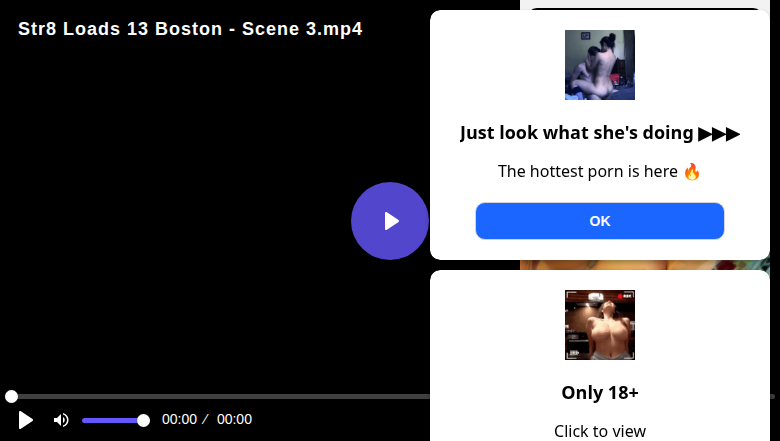
Task: Open the Only 18+ notification thumbnail
Action: pyautogui.click(x=600, y=325)
